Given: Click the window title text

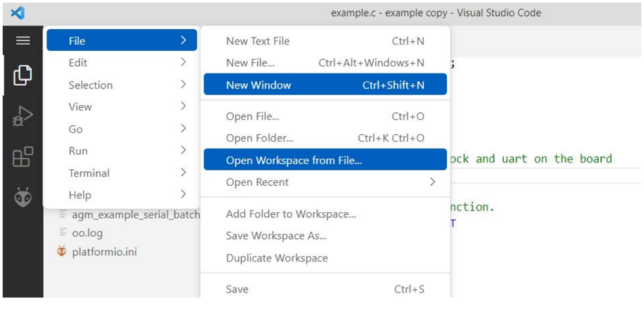Looking at the screenshot, I should [x=436, y=13].
